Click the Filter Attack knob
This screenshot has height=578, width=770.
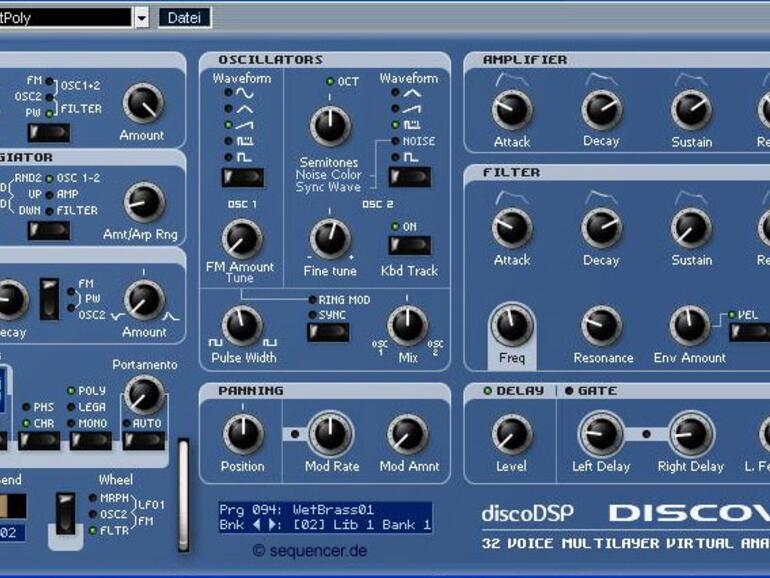coord(512,228)
